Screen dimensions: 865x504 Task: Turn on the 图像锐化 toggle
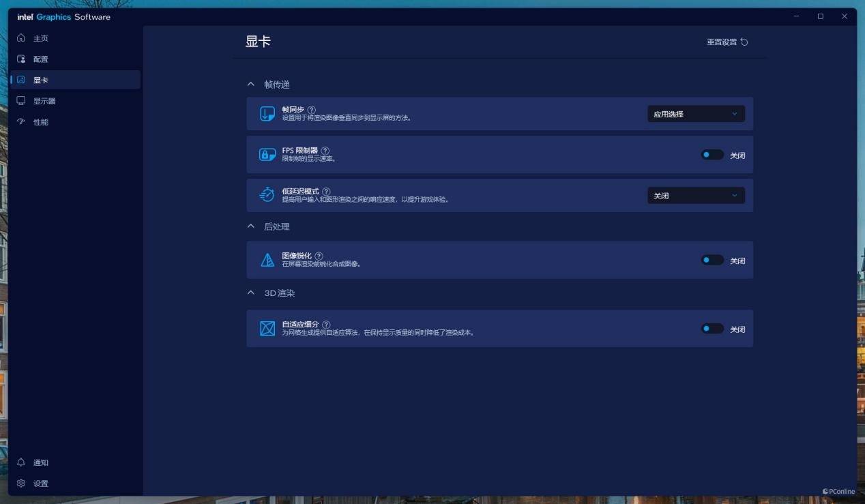(x=712, y=260)
